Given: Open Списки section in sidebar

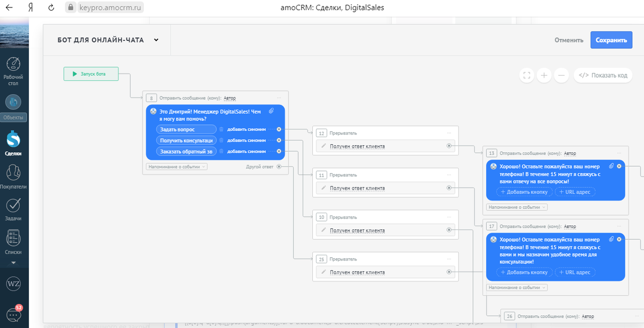Looking at the screenshot, I should coord(13,242).
